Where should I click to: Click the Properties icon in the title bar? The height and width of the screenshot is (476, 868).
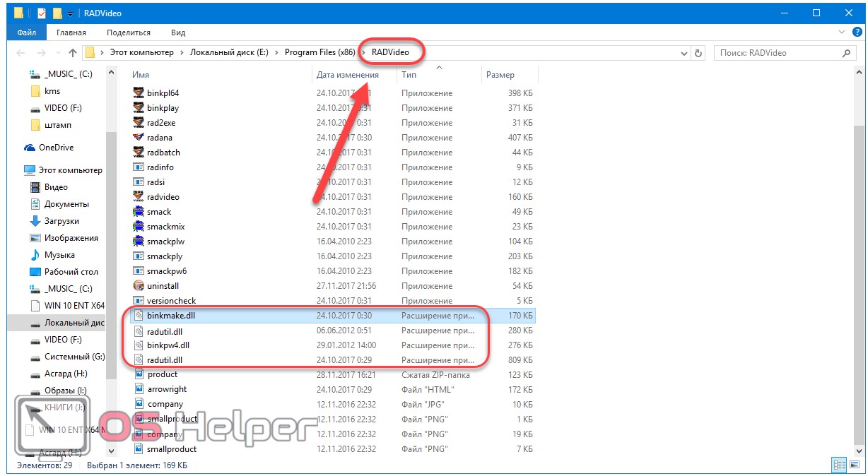coord(41,13)
